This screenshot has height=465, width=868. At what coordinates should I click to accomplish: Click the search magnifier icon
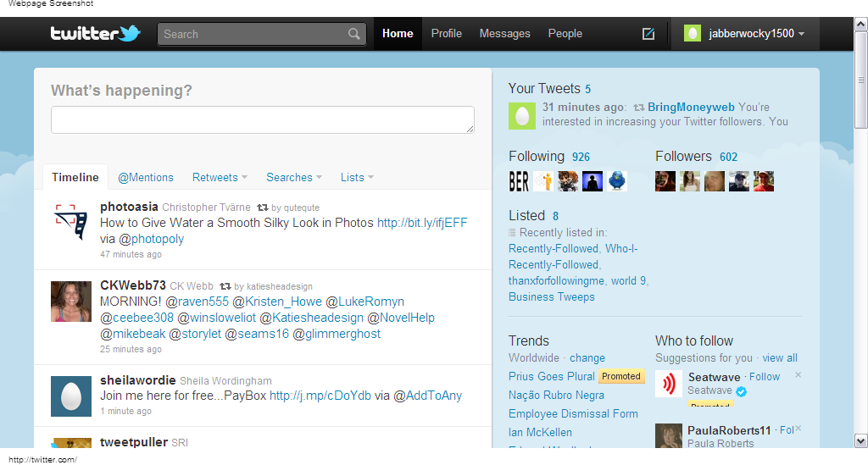(x=353, y=34)
